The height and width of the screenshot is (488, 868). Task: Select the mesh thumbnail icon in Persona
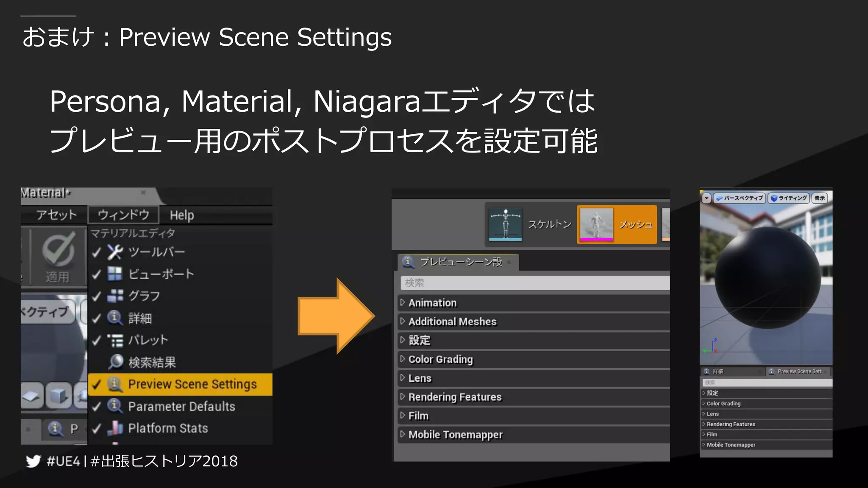point(596,225)
